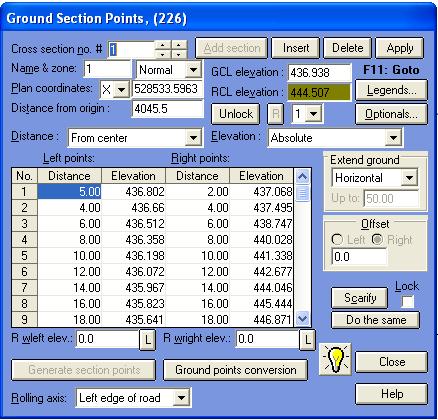This screenshot has width=438, height=420.
Task: Select the Right offset radio button
Action: tap(377, 239)
